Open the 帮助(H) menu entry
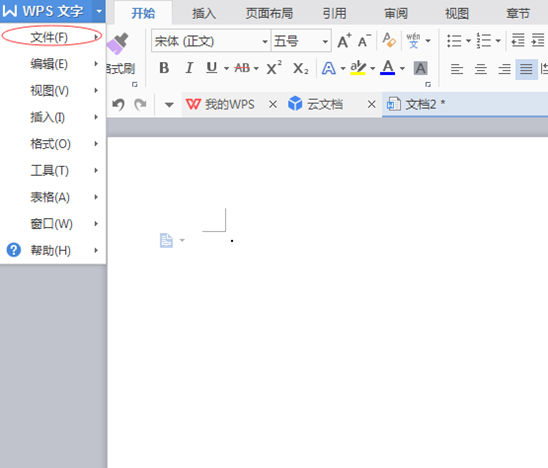This screenshot has width=548, height=468. point(53,250)
